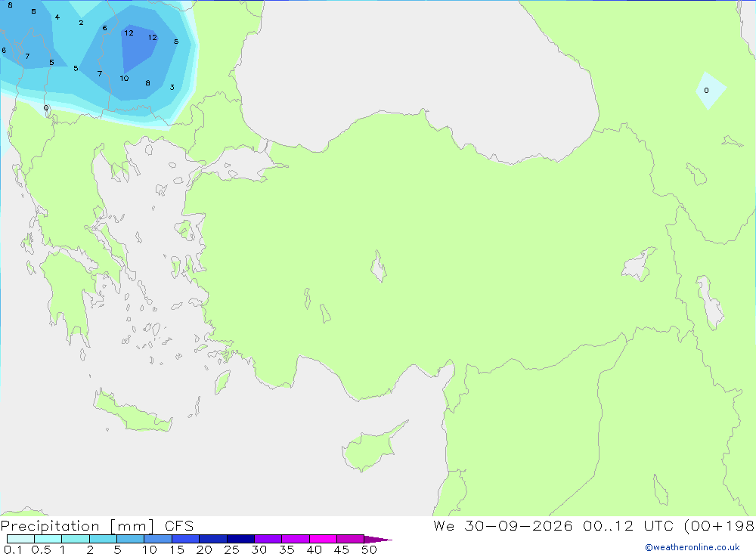Screen dimensions: 756x554
Task: Click the '(00+198' forecast offset text
Action: 719,526
